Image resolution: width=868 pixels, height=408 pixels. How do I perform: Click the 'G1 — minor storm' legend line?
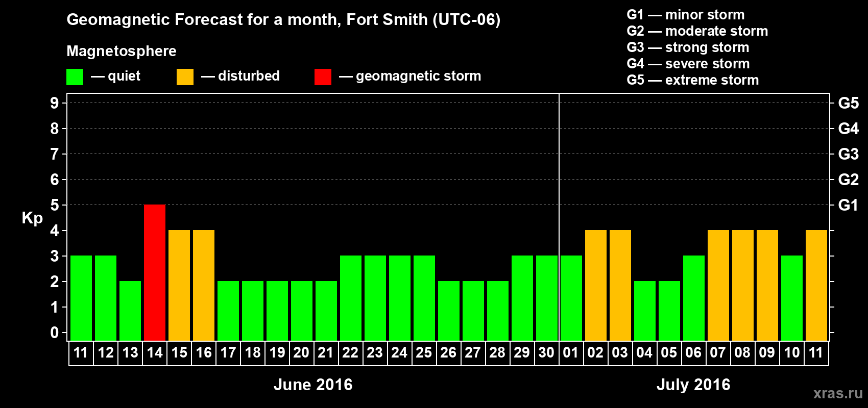tap(686, 15)
